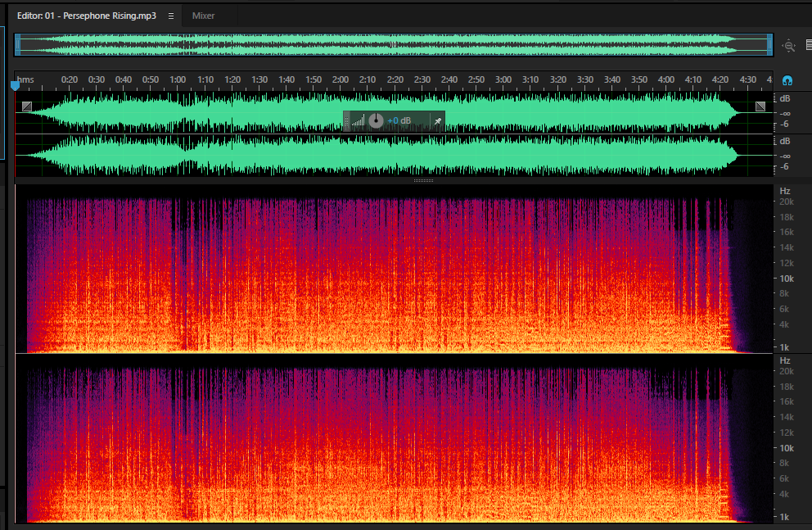
Task: Click the waveform/spectral divider grip
Action: (x=423, y=180)
